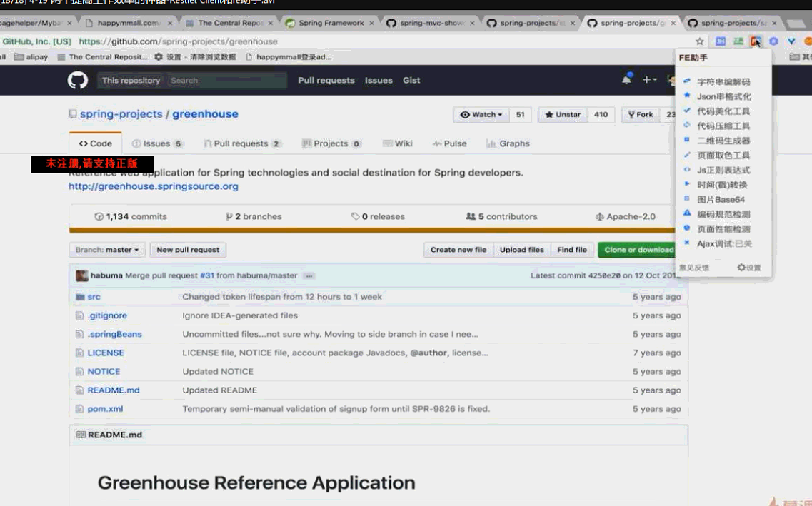Open the Pulse tab
Image resolution: width=812 pixels, height=506 pixels.
(x=449, y=143)
